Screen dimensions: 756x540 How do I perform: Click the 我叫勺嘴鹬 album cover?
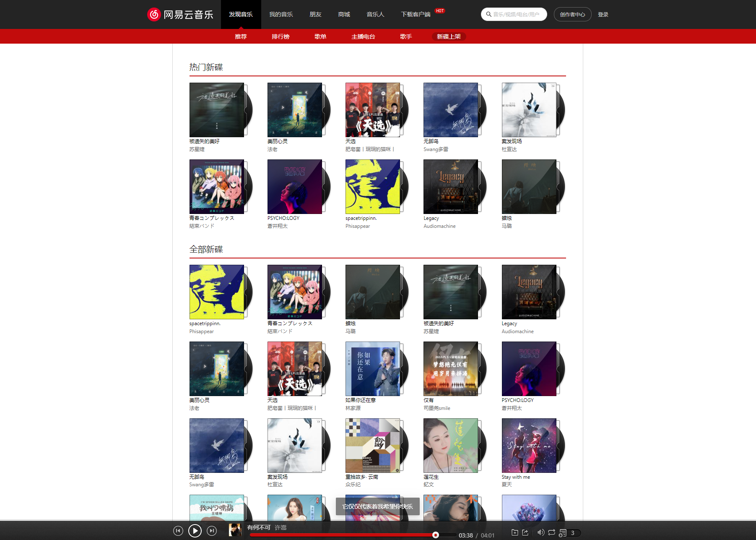(216, 508)
